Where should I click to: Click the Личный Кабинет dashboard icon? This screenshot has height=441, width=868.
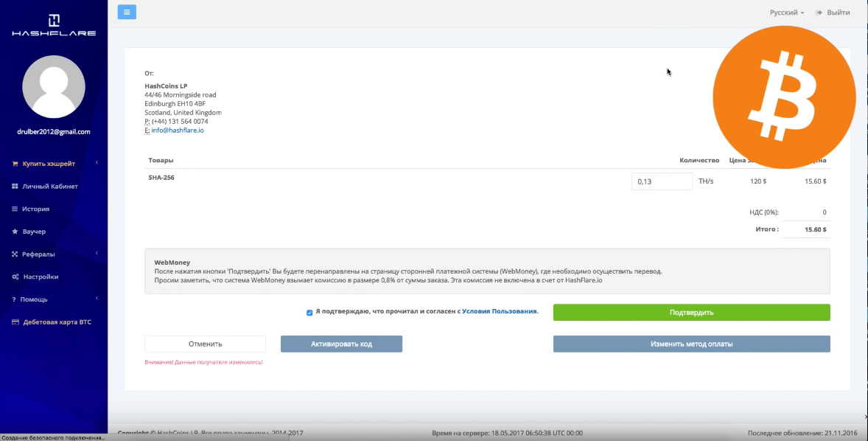[15, 187]
